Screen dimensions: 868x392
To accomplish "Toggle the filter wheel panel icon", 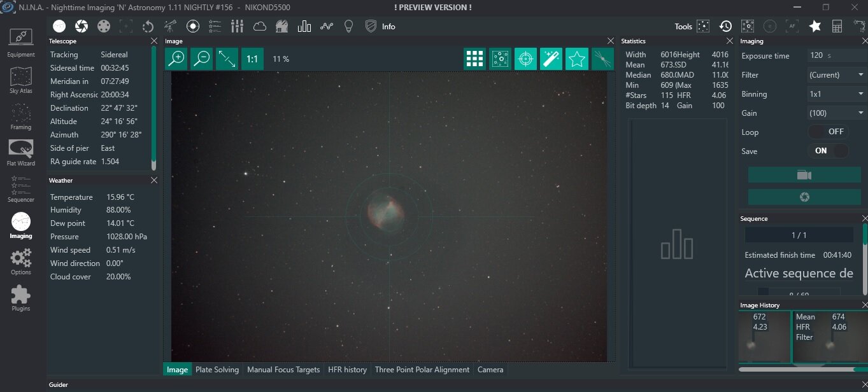I will point(104,26).
